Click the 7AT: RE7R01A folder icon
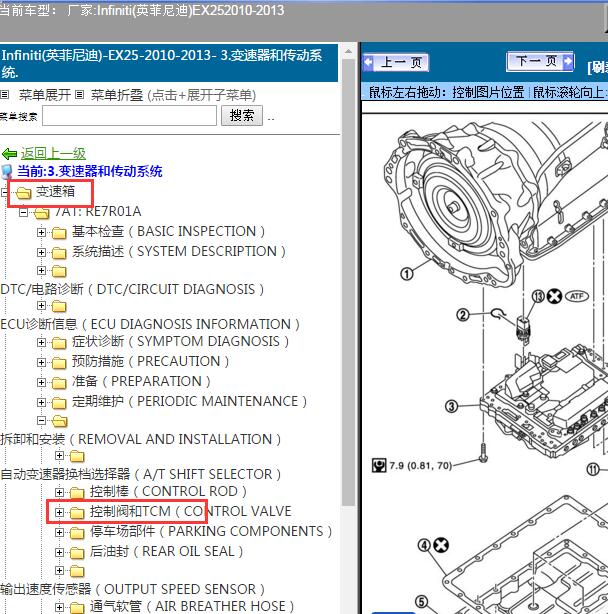The image size is (608, 614). click(41, 213)
